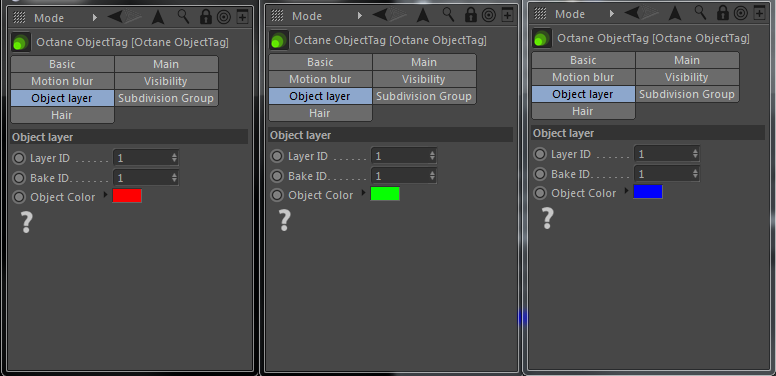
Task: Expand the Object Color triangle beside the blue swatch
Action: [627, 191]
